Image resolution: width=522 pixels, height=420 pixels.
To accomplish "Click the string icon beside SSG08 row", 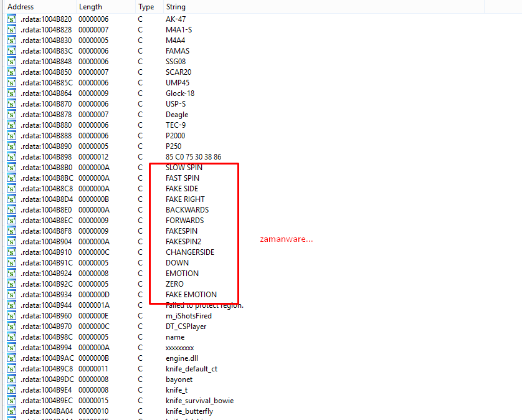I will coord(11,62).
